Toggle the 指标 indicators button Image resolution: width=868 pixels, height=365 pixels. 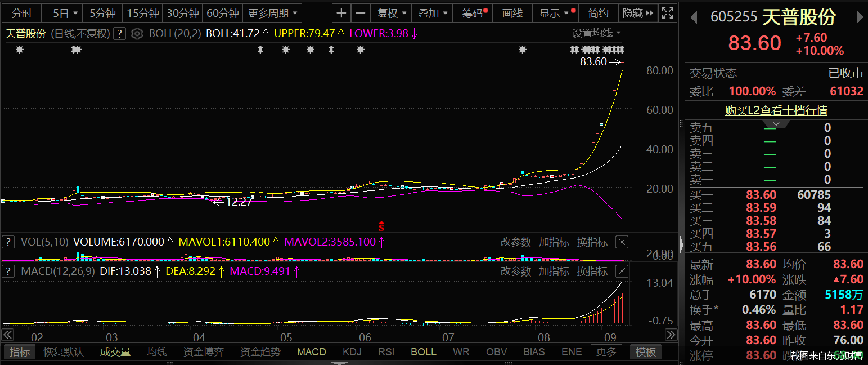20,352
